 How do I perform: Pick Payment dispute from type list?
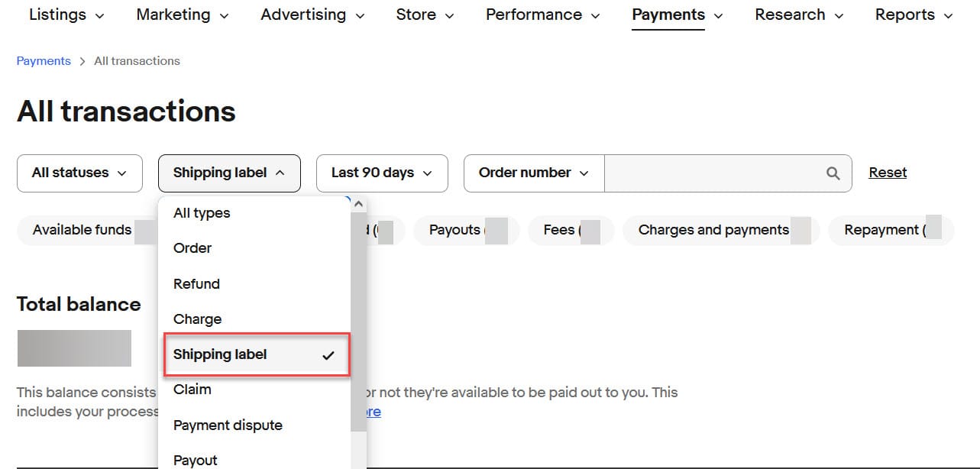click(x=228, y=425)
